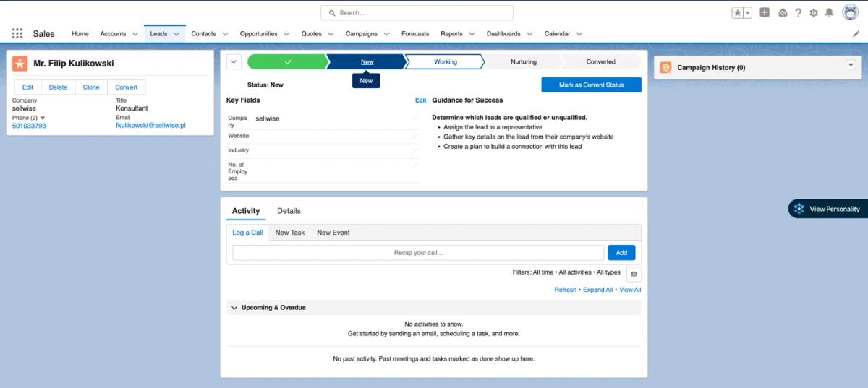This screenshot has width=868, height=388.
Task: Open the Home tab
Action: click(80, 33)
